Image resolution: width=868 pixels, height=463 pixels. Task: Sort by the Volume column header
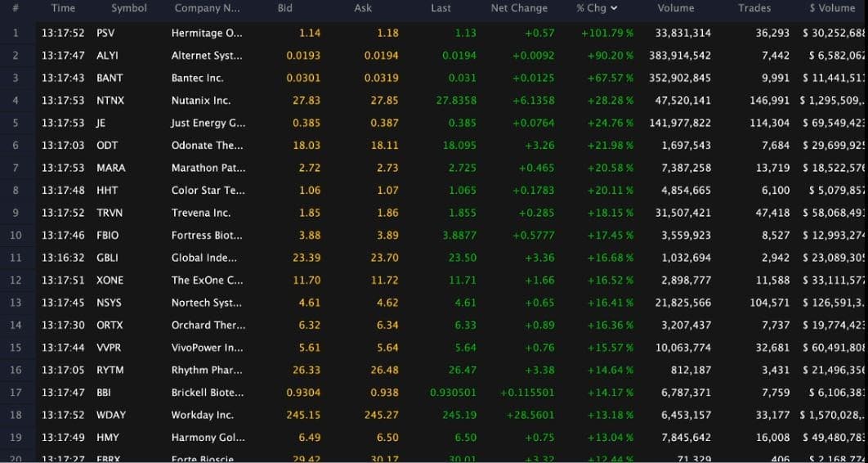point(676,8)
